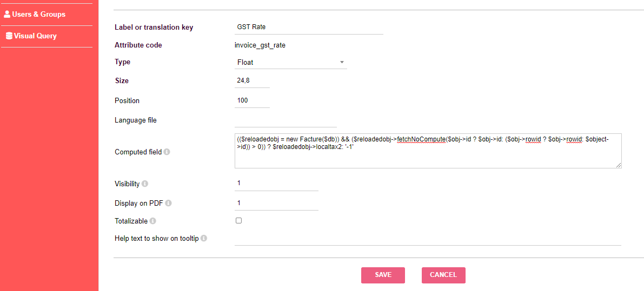Click the Size field containing 24,8
Screen dimensions: 644x291
pyautogui.click(x=252, y=81)
